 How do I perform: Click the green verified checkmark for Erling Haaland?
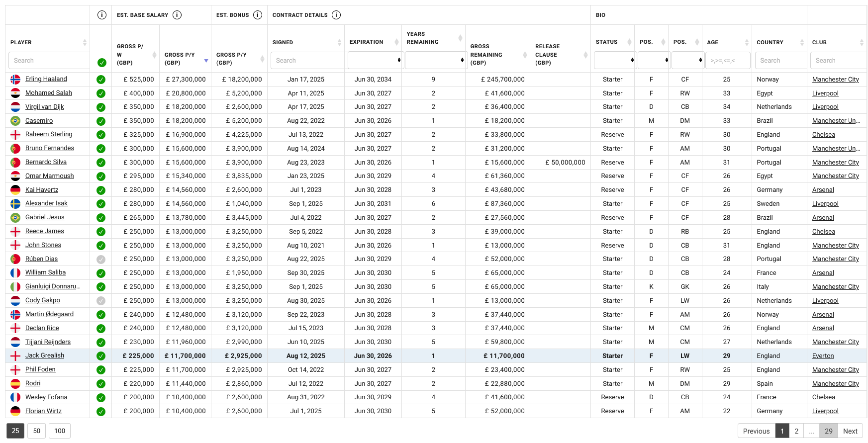[101, 80]
